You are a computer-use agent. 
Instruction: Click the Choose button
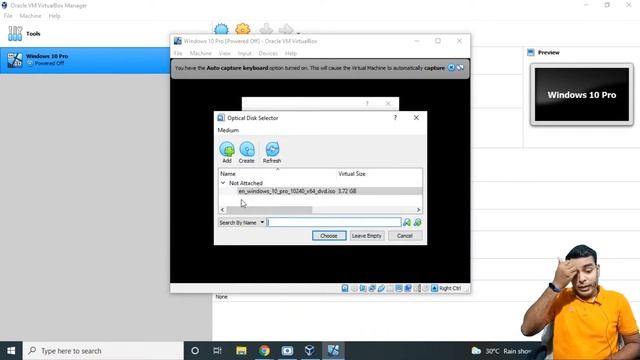329,236
